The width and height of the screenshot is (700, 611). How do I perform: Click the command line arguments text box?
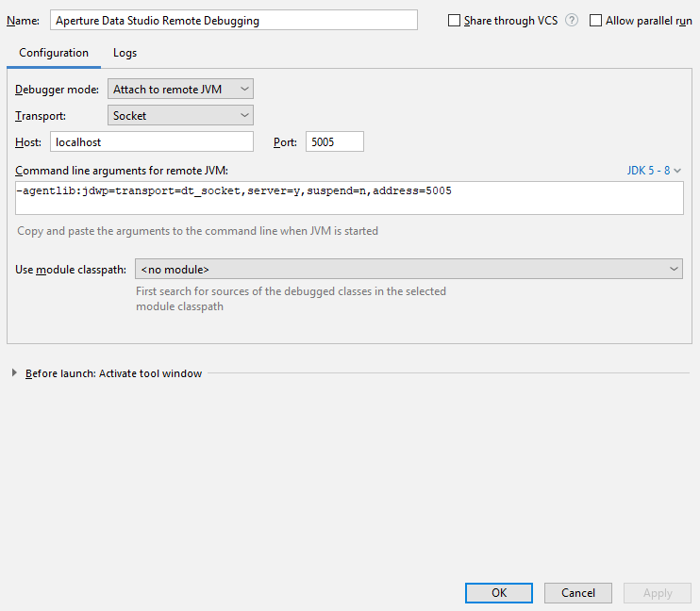click(x=349, y=198)
